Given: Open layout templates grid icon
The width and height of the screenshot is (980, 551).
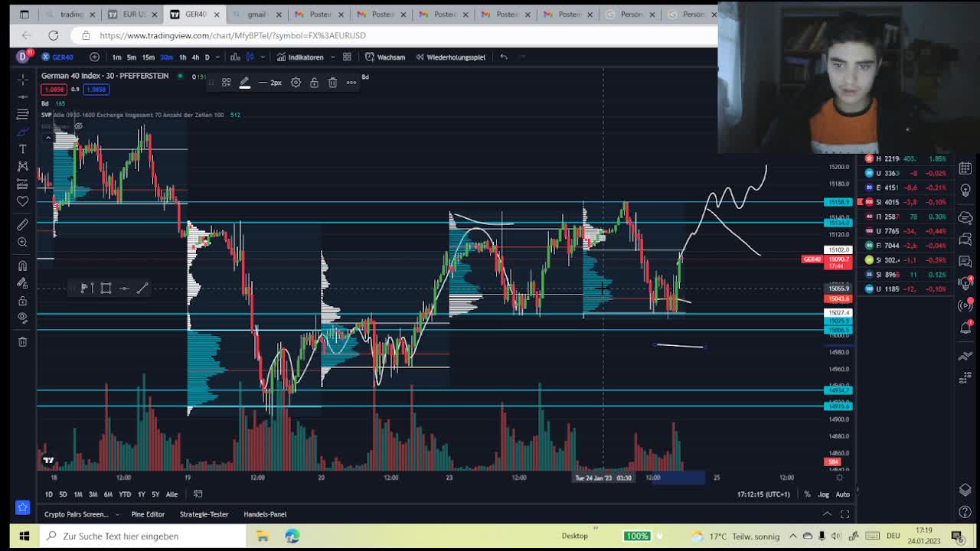Looking at the screenshot, I should coord(347,57).
